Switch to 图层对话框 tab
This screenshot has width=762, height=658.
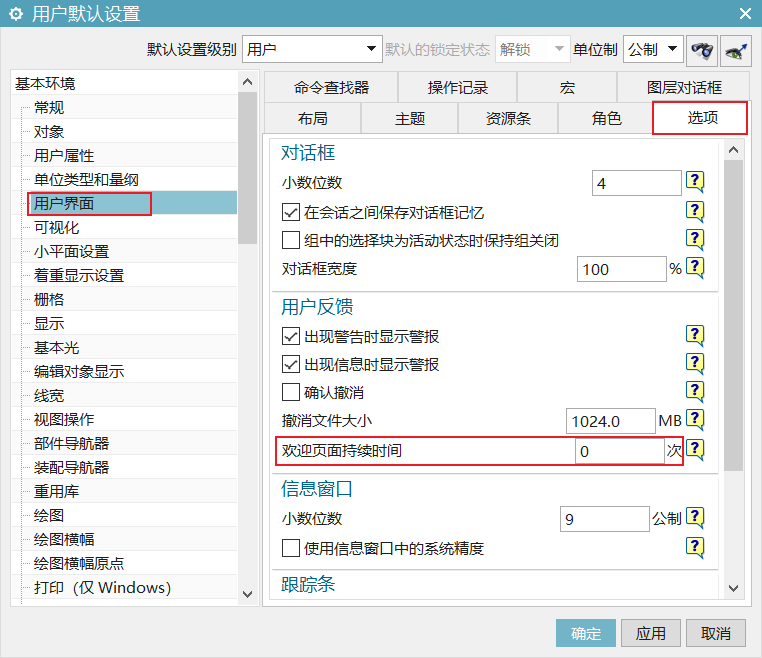click(684, 87)
